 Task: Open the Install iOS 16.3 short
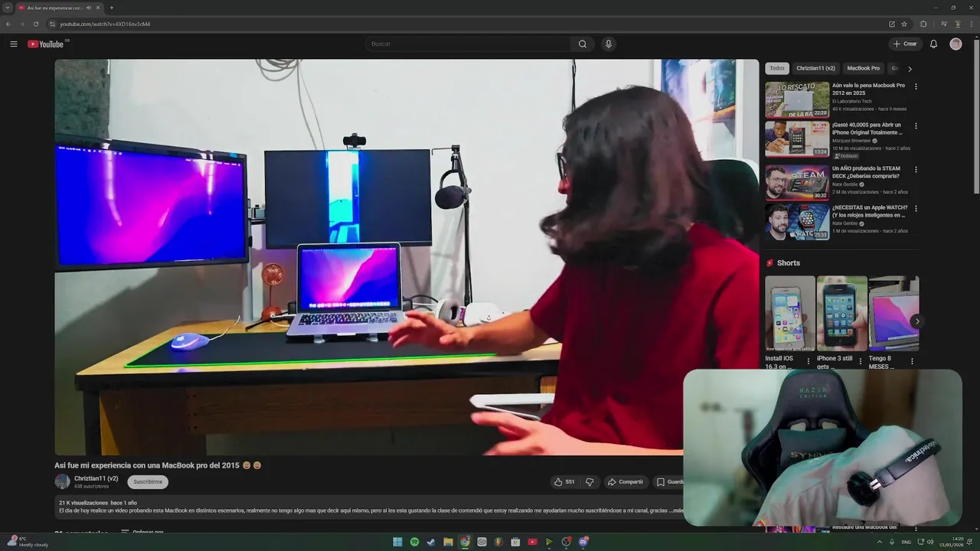tap(789, 314)
